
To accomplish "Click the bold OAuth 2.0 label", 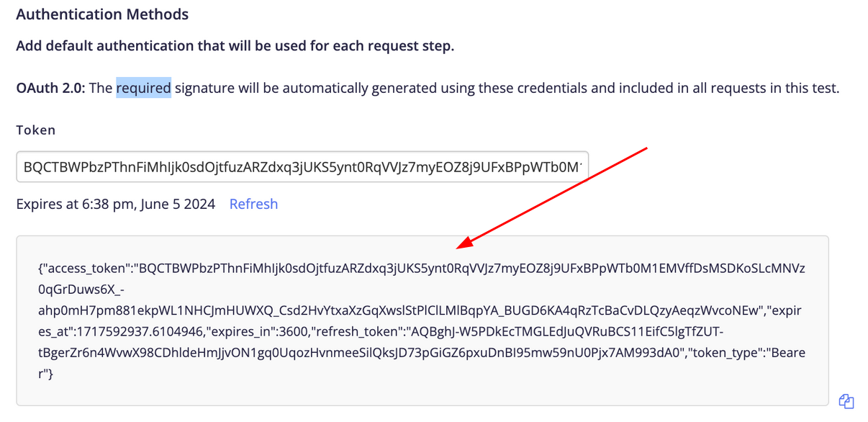I will pyautogui.click(x=51, y=88).
